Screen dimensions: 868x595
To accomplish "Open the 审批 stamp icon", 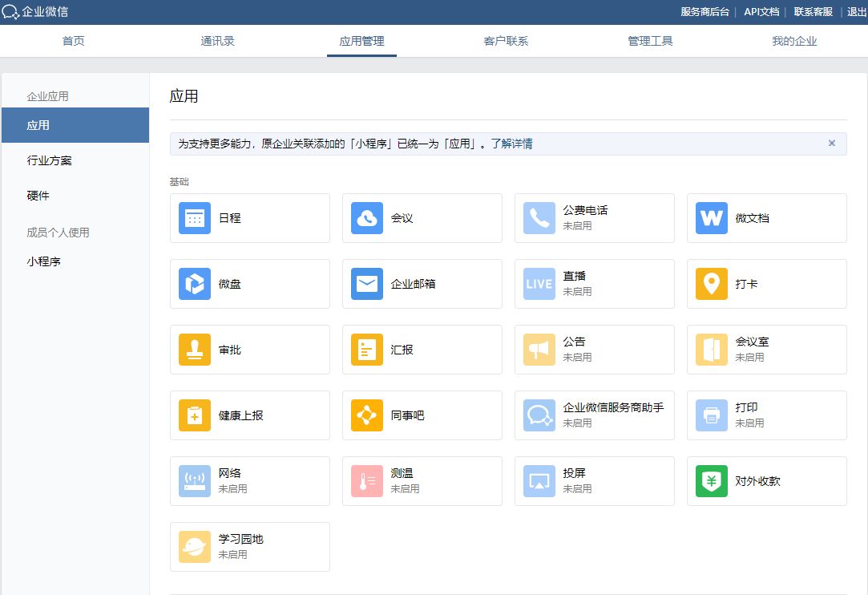I will (195, 350).
